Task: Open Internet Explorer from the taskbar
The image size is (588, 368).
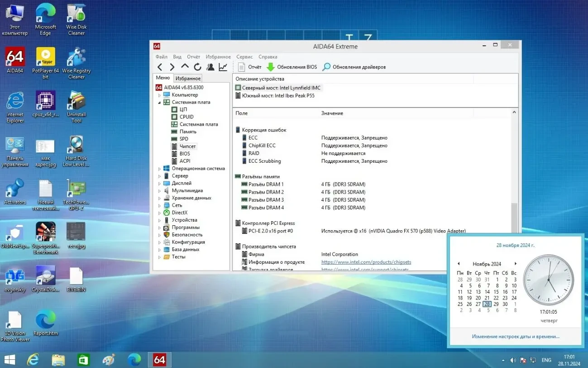Action: pyautogui.click(x=33, y=359)
